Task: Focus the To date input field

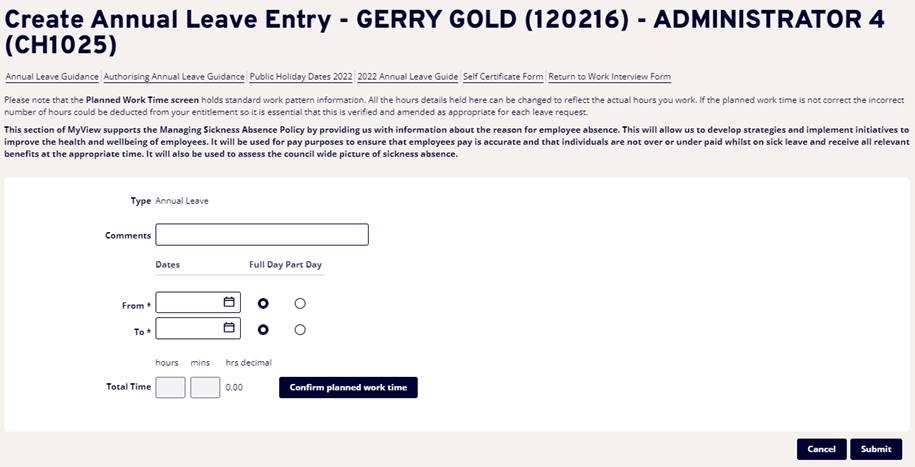Action: [x=189, y=328]
